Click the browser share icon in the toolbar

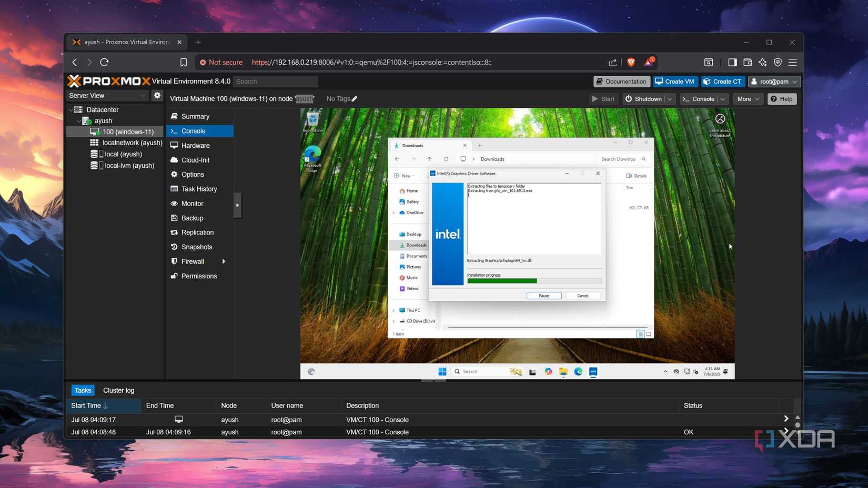pyautogui.click(x=612, y=62)
